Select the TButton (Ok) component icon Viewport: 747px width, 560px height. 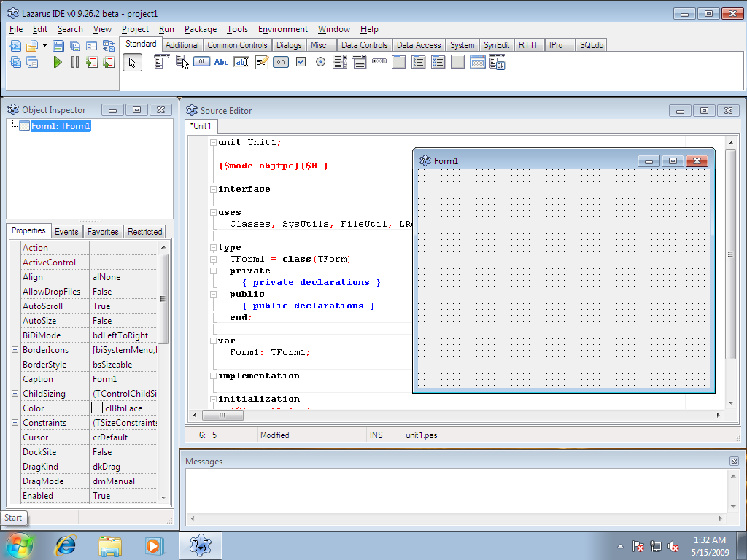point(201,61)
